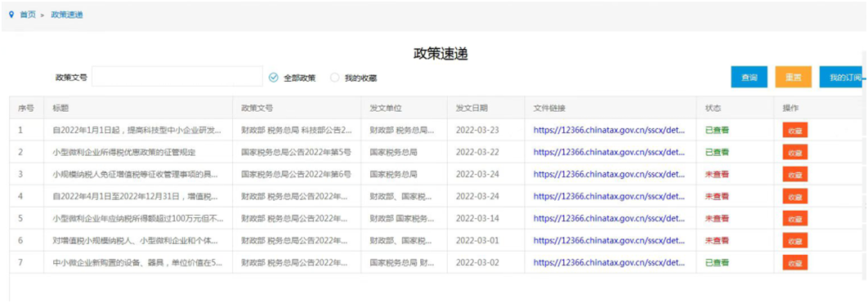The width and height of the screenshot is (868, 303).
Task: Select title 对增值税小规模纳税人、小型微利企业
Action: [x=135, y=240]
